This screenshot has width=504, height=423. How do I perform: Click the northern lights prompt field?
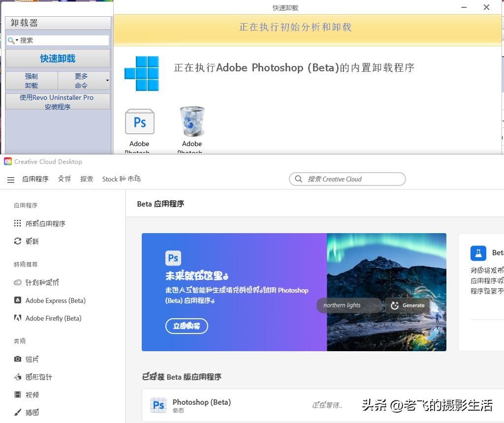click(350, 305)
